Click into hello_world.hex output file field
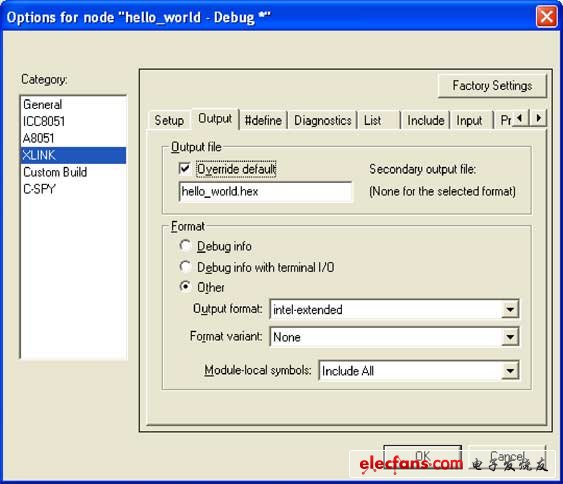Screen dimensions: 563x484 pos(265,191)
